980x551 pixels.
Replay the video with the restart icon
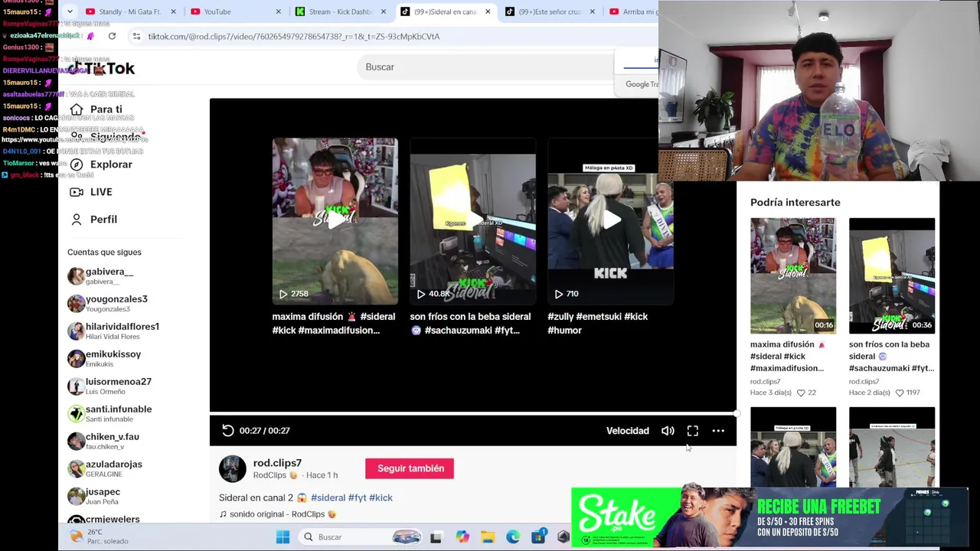[227, 431]
